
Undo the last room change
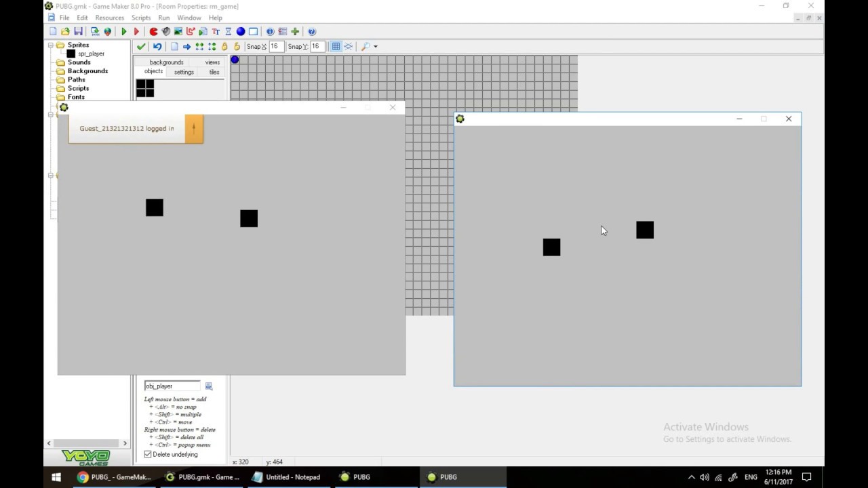click(x=157, y=46)
